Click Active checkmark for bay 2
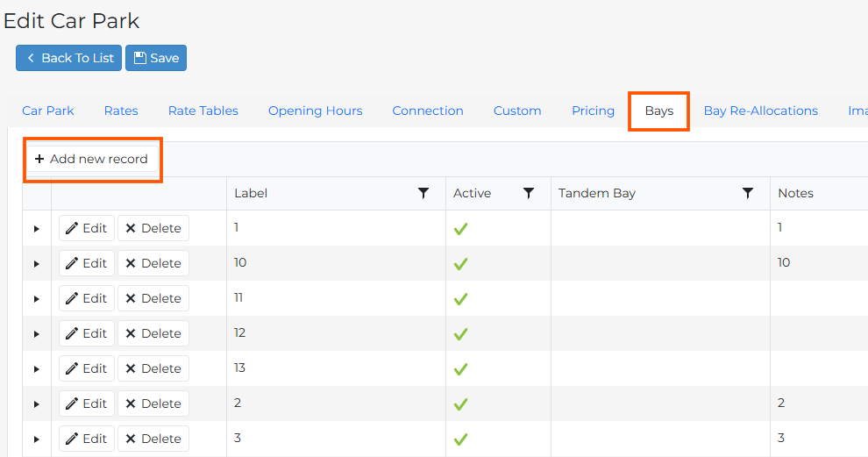 click(x=460, y=404)
